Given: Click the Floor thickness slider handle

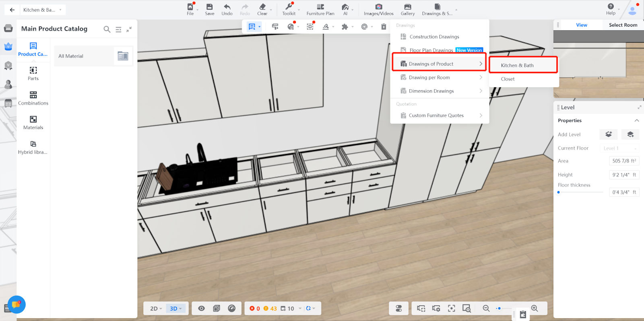Looking at the screenshot, I should tap(559, 192).
